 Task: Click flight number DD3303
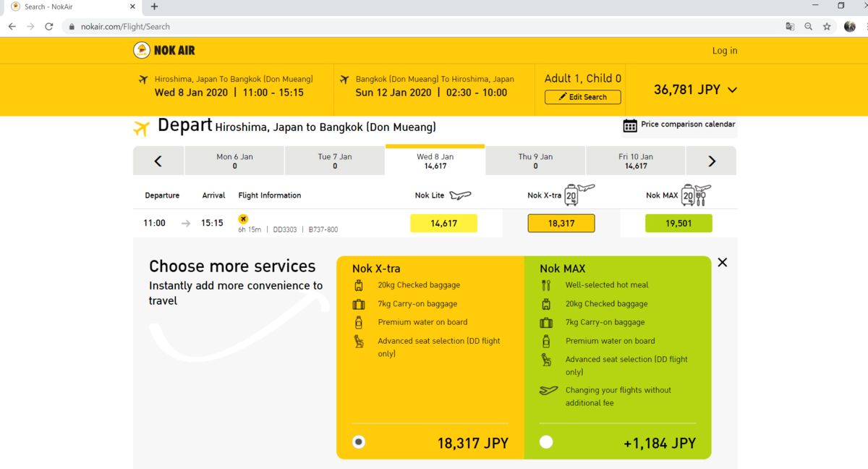point(285,229)
